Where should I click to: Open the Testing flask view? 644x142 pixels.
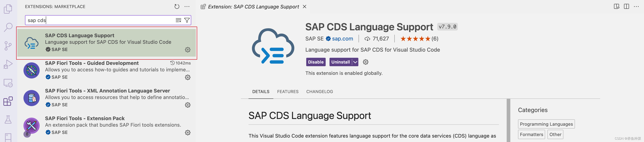(8, 120)
